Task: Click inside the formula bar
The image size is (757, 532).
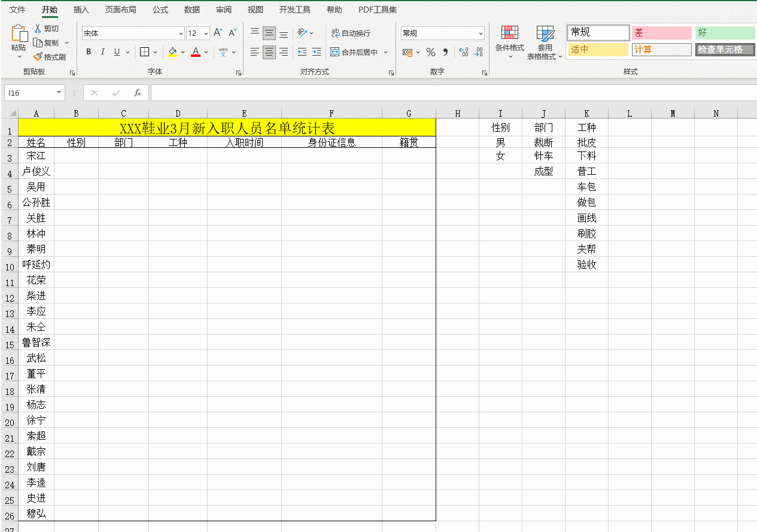Action: 454,93
